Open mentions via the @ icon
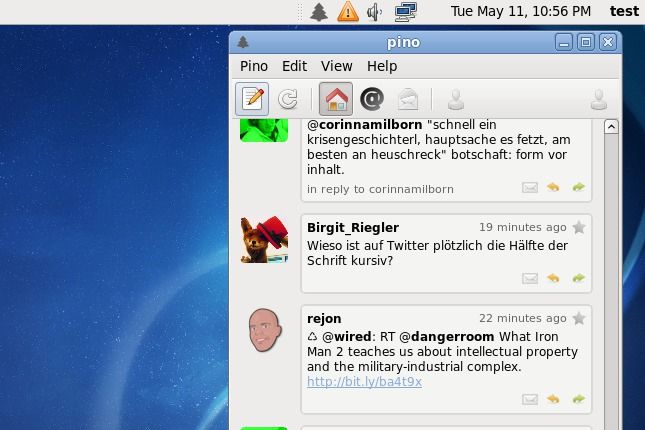Image resolution: width=645 pixels, height=430 pixels. tap(372, 99)
